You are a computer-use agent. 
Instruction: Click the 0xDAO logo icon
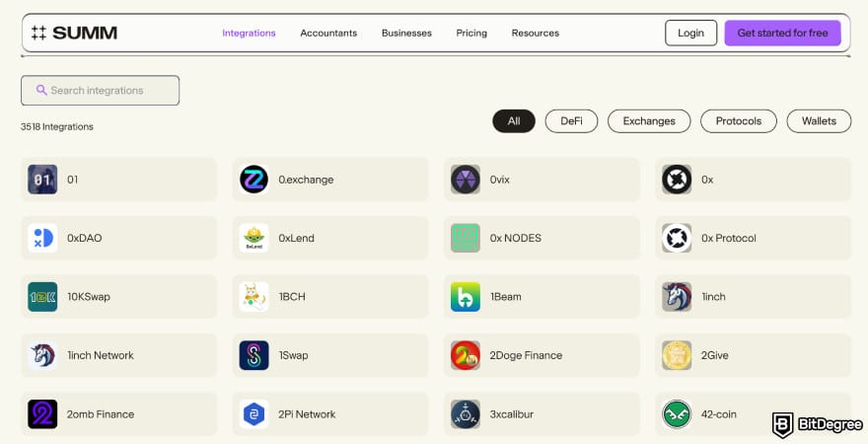[42, 238]
